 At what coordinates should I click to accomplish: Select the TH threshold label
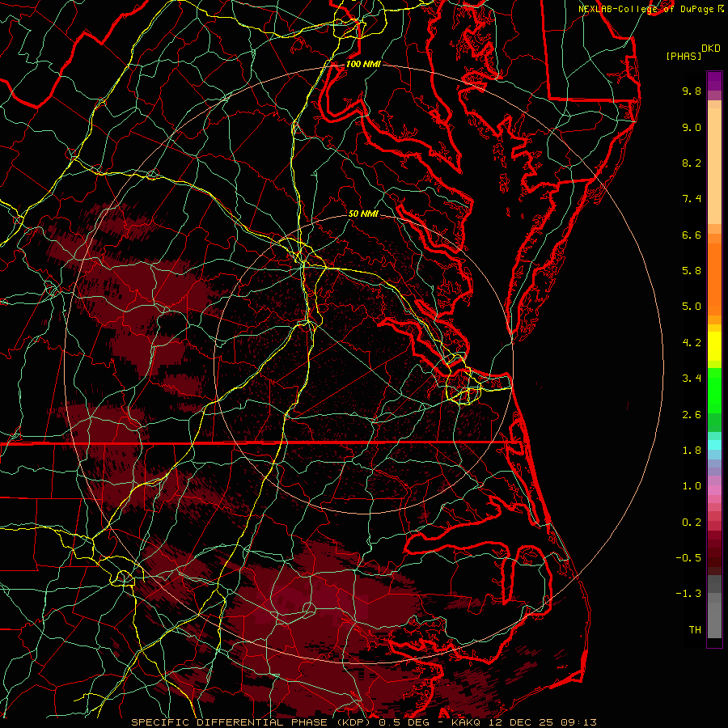(x=695, y=630)
